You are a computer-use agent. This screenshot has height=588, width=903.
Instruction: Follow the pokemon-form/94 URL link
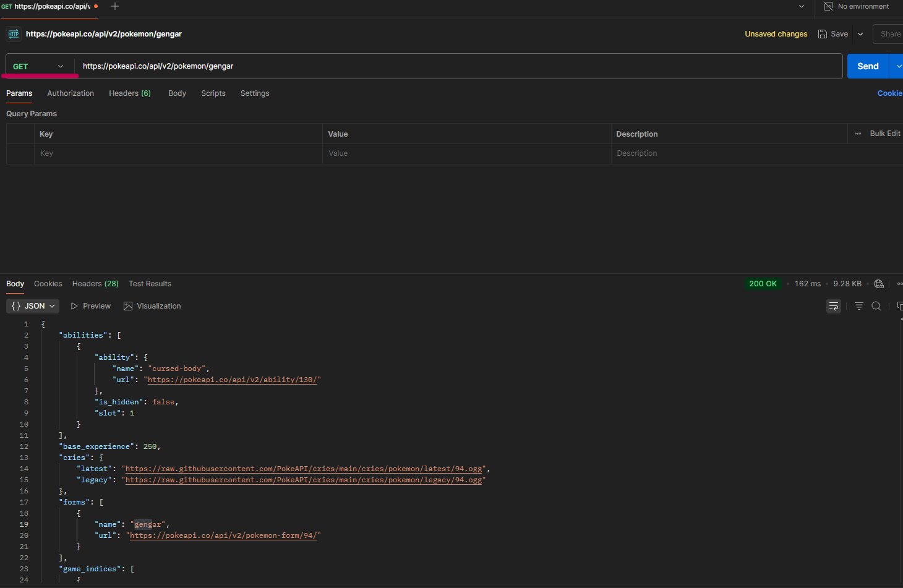[x=224, y=535]
